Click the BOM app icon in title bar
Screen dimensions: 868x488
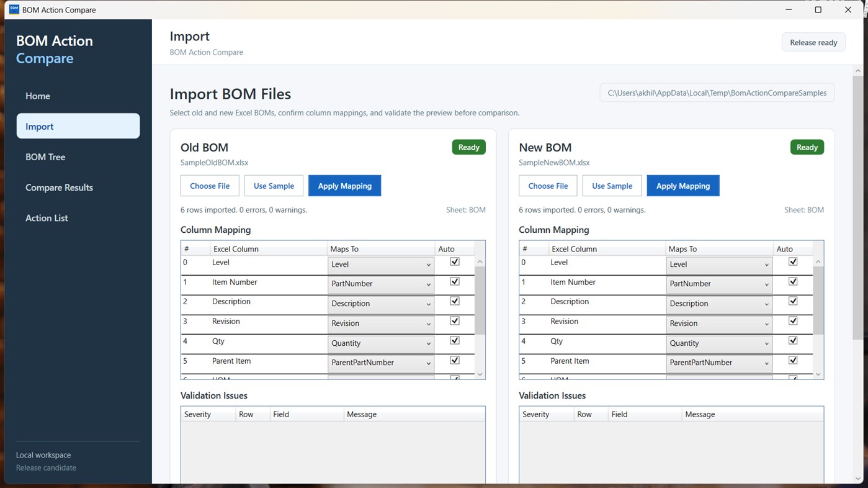(x=14, y=9)
